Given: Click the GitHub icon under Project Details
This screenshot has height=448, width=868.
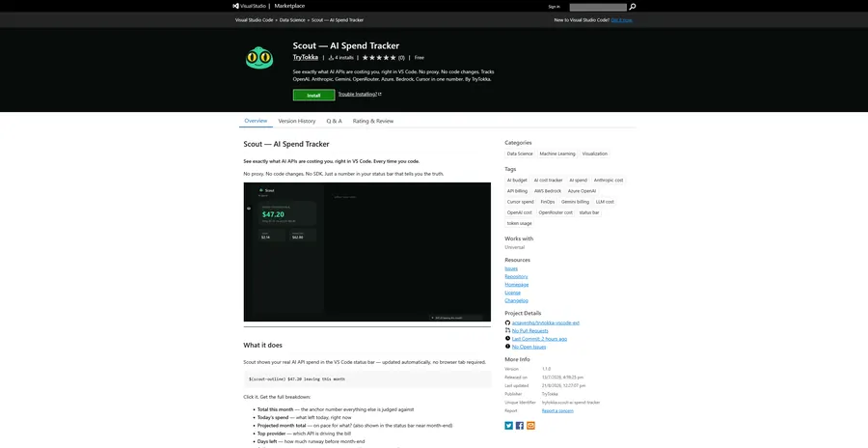Looking at the screenshot, I should click(507, 322).
